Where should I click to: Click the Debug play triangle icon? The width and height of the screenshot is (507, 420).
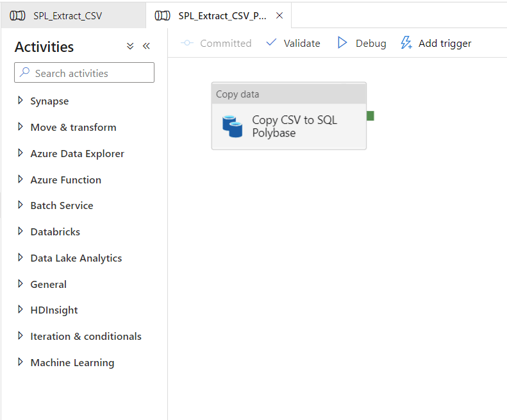pos(342,42)
